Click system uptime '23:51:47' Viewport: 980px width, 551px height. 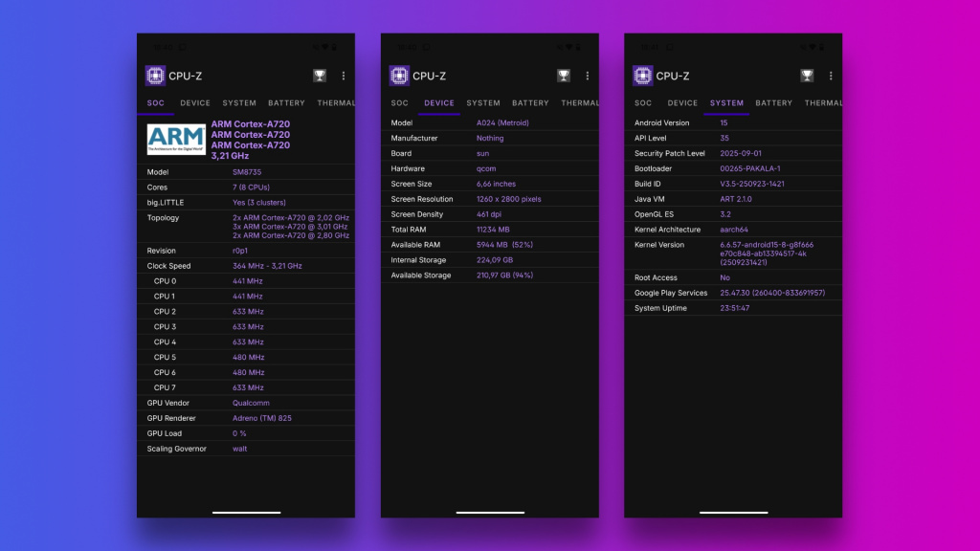tap(734, 308)
